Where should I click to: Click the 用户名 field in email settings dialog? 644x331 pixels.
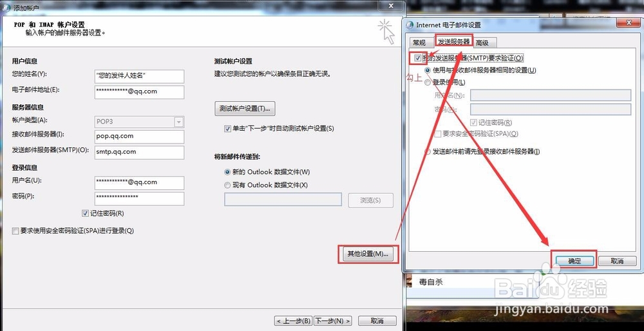(551, 95)
